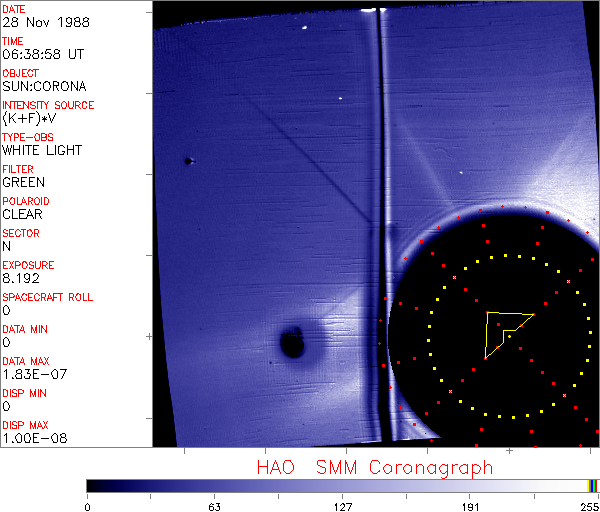Click the yellow north-pointer arrow in the occulting disk
Image resolution: width=600 pixels, height=512 pixels.
503,328
